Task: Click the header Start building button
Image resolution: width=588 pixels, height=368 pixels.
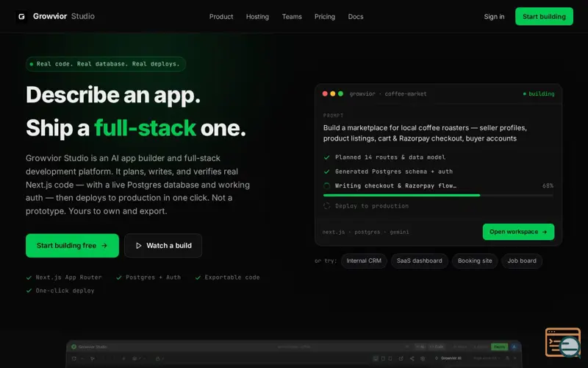Action: (x=544, y=16)
